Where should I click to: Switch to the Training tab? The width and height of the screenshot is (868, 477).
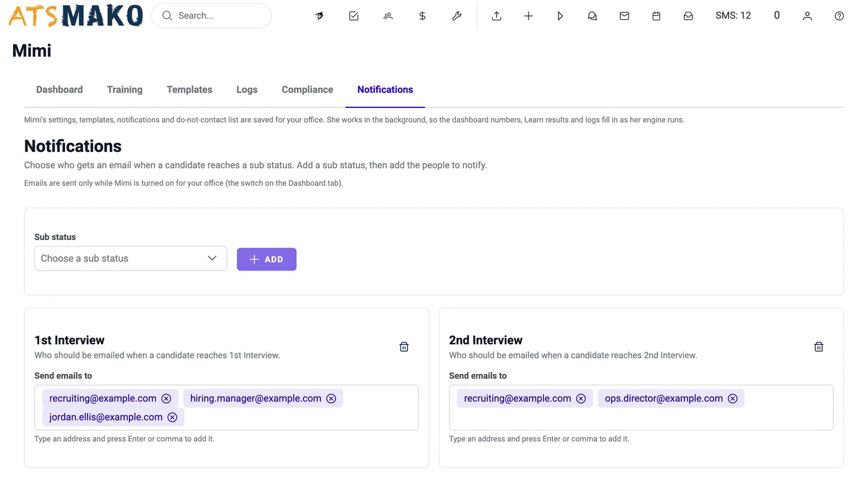coord(125,89)
